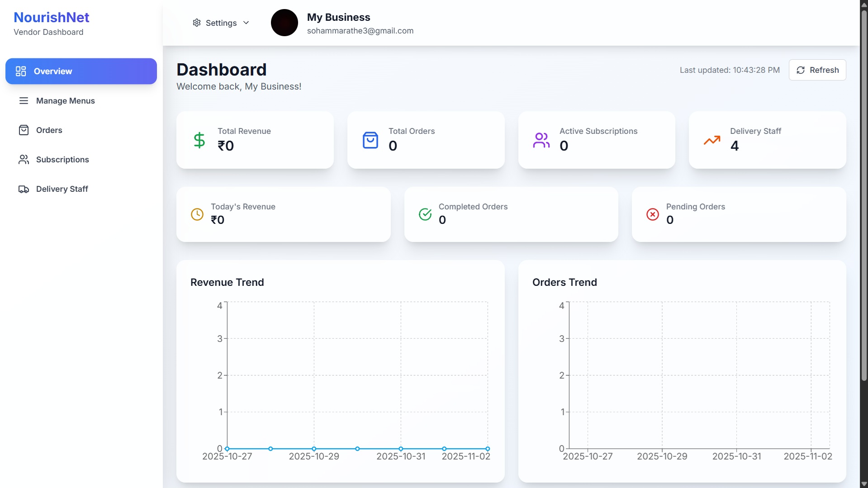
Task: Click the blue bag Total Orders icon
Action: coord(370,140)
